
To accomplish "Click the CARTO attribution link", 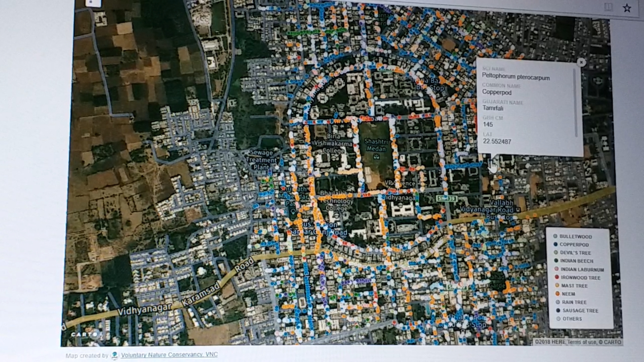I will tap(612, 342).
